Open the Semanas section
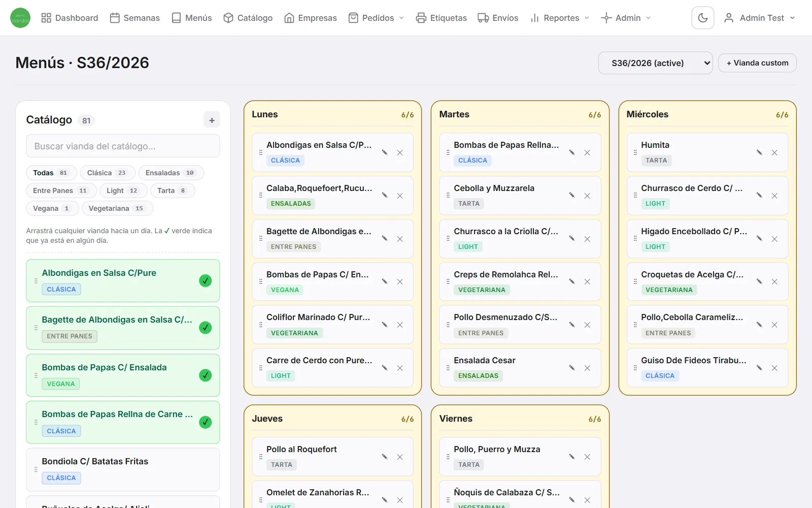 (x=135, y=18)
